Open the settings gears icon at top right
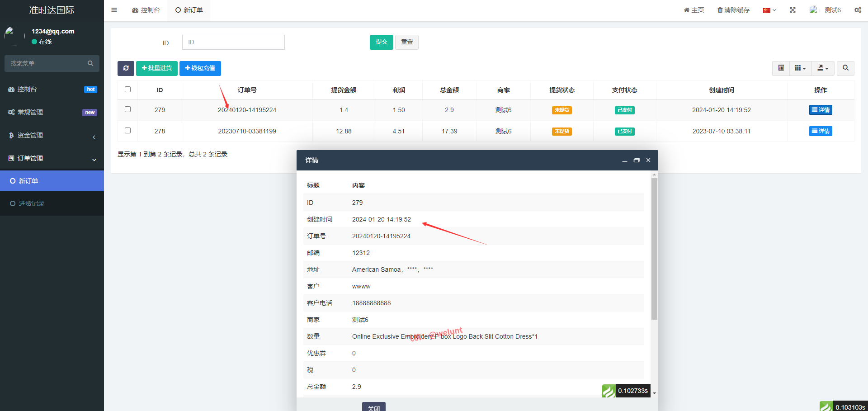 click(x=858, y=10)
